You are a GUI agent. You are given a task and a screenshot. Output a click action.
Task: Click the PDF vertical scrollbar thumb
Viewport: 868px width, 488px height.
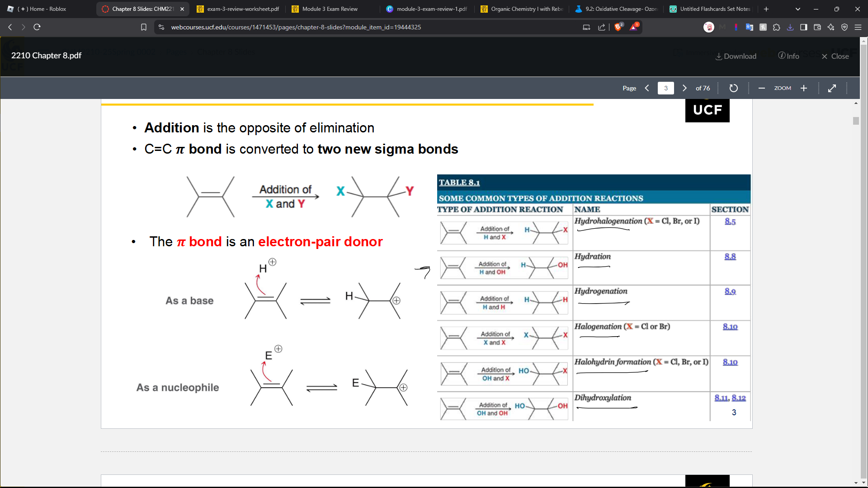856,121
